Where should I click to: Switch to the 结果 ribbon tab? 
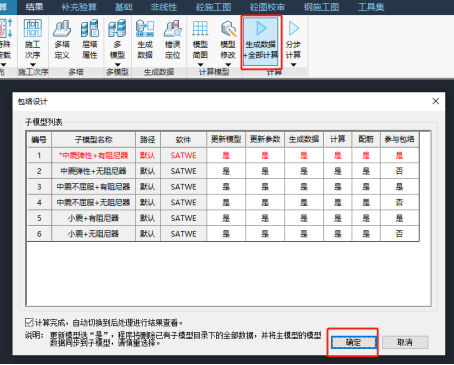coord(34,7)
